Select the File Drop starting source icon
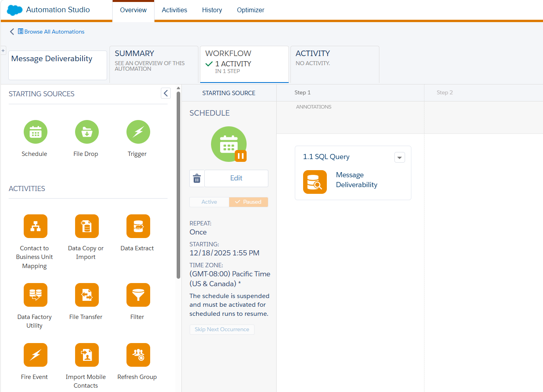The height and width of the screenshot is (392, 543). [x=87, y=132]
